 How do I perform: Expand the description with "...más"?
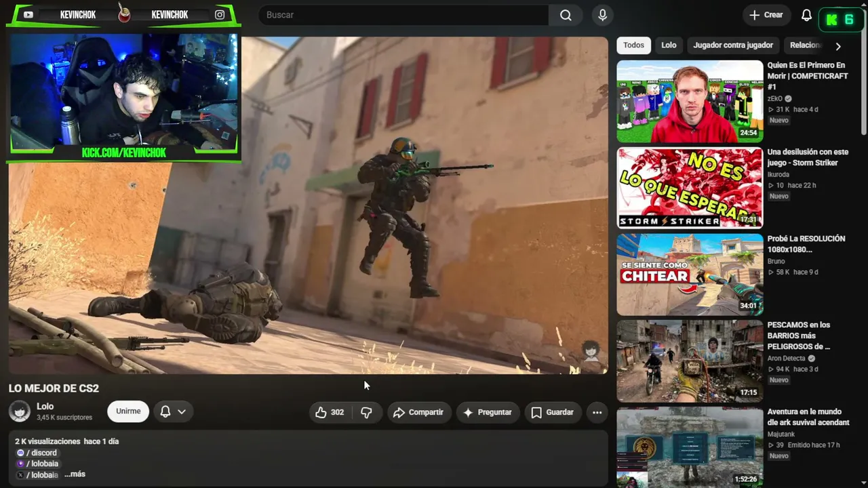tap(75, 474)
